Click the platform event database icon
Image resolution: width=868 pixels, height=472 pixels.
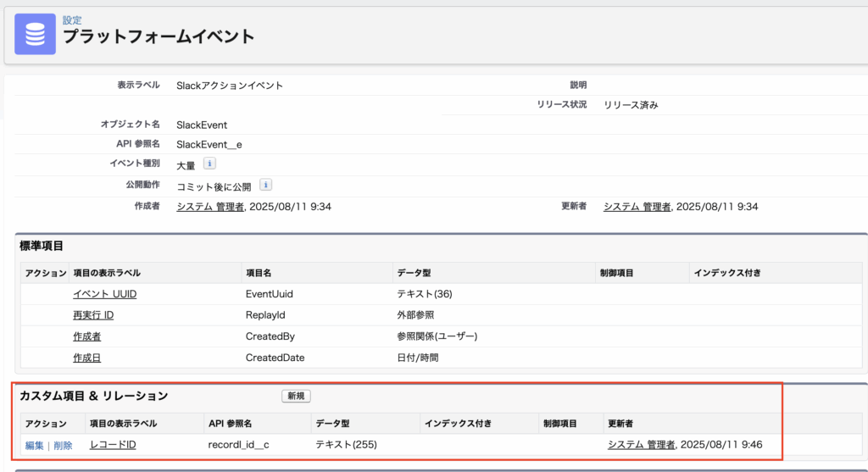pos(35,34)
